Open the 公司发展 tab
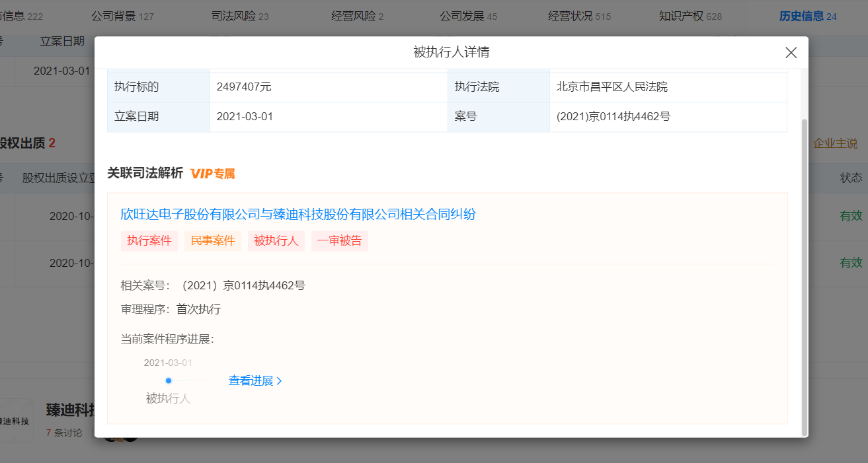The image size is (868, 463). coord(469,16)
